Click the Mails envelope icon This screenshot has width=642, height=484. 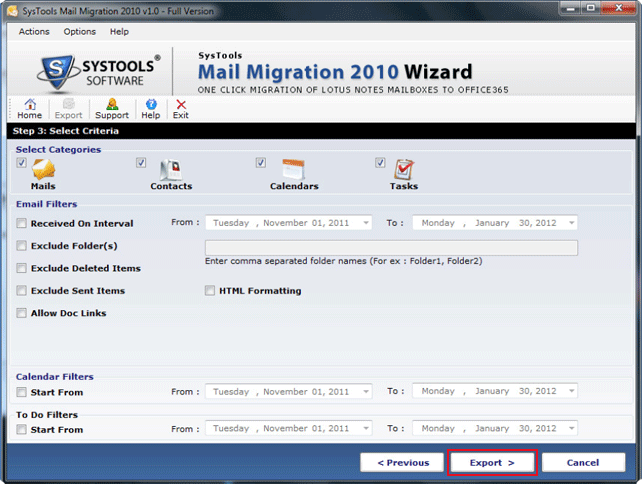(x=43, y=169)
